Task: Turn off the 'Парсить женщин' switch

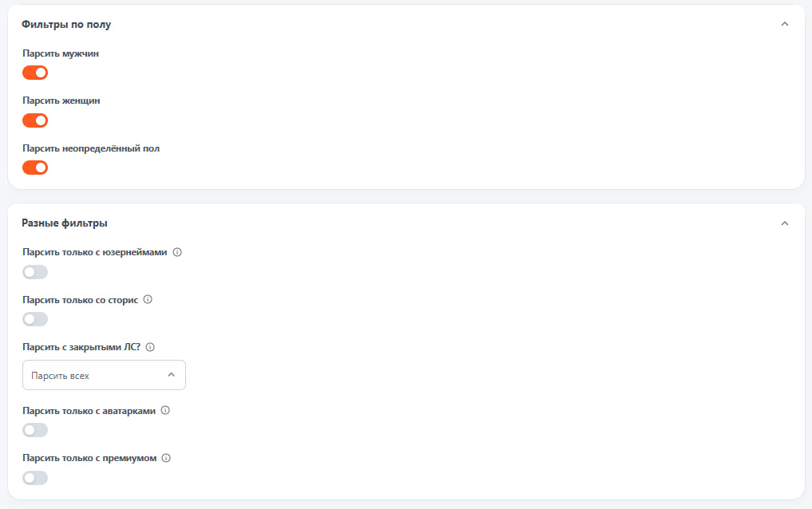Action: point(35,120)
